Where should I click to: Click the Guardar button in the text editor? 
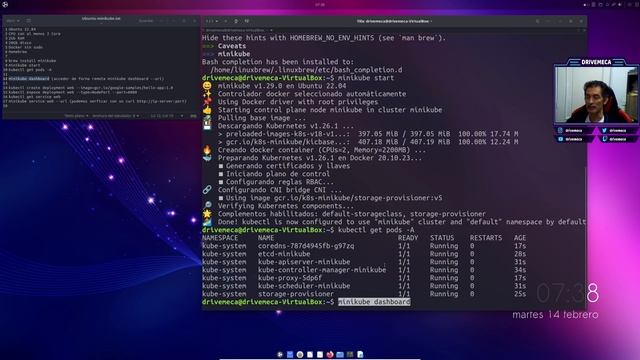coord(146,20)
